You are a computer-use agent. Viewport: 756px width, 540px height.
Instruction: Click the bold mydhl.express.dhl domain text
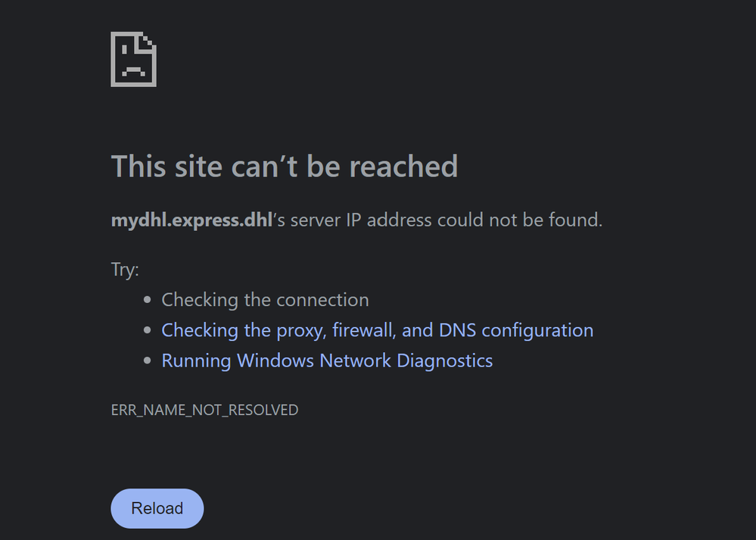tap(191, 220)
